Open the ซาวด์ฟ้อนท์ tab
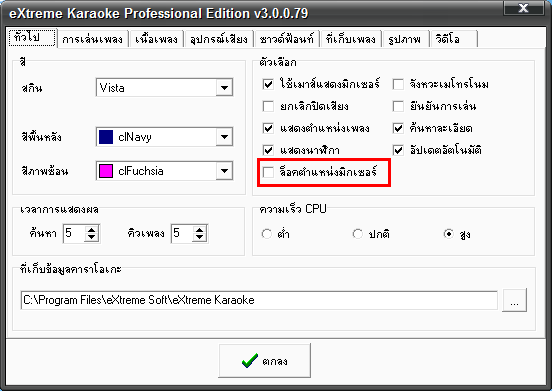This screenshot has width=552, height=391. point(287,39)
